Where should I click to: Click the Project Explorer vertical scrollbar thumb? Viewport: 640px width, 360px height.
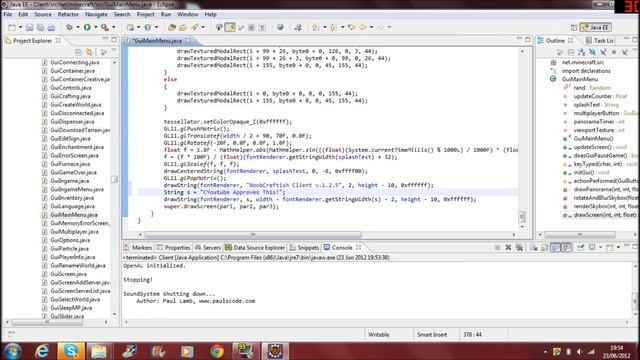[x=114, y=179]
